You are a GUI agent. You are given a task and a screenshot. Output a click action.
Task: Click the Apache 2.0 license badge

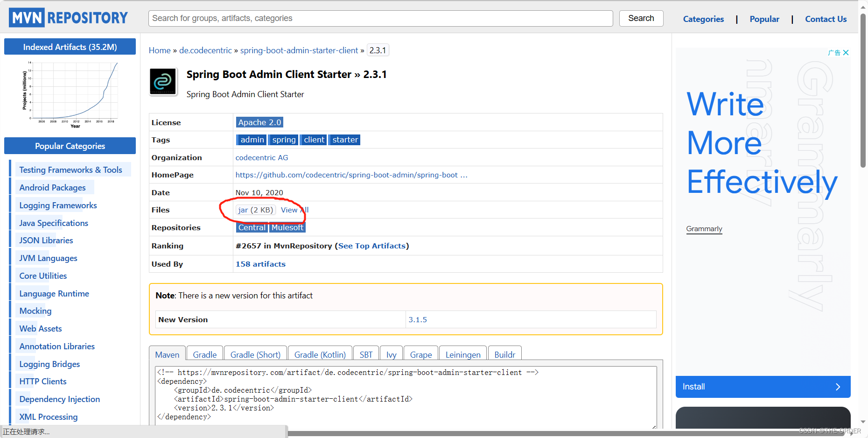click(x=259, y=122)
